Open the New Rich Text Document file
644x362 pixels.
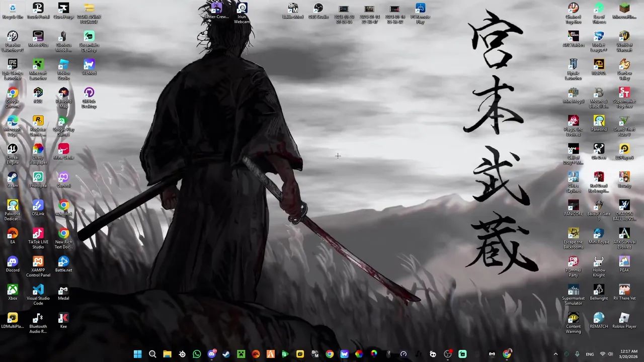63,238
